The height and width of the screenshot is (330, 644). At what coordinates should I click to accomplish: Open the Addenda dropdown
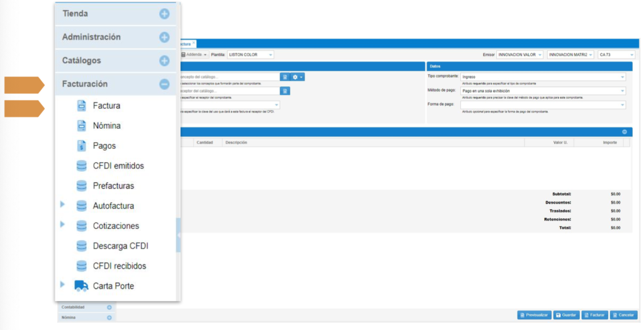[x=194, y=55]
